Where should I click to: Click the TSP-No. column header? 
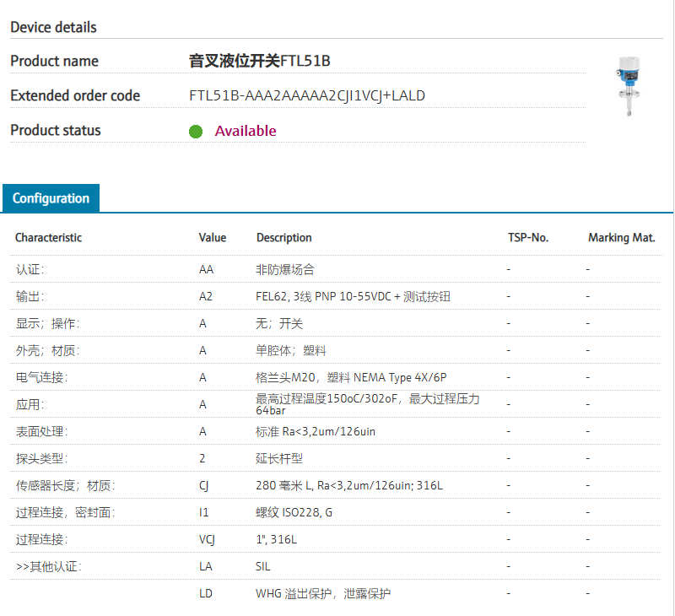click(x=528, y=238)
